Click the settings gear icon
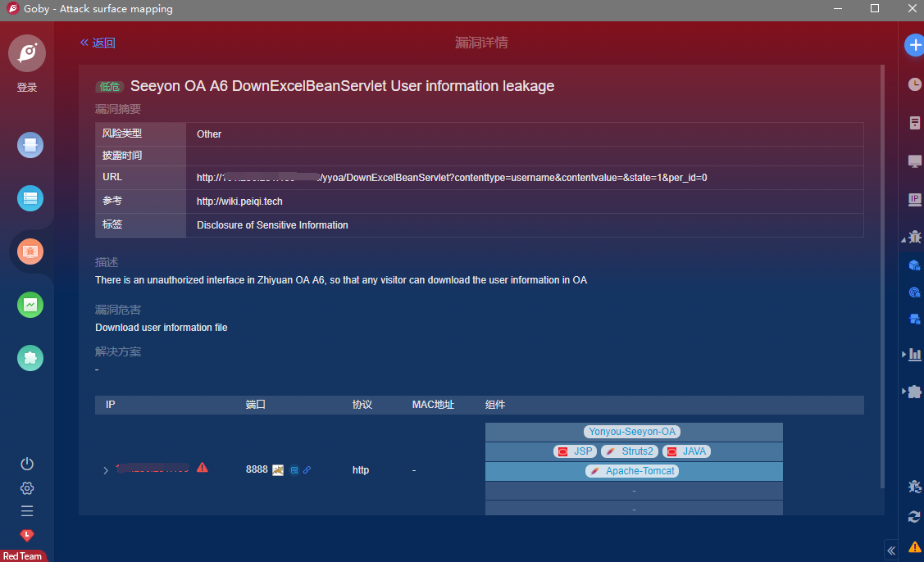Viewport: 924px width, 562px height. click(x=27, y=488)
